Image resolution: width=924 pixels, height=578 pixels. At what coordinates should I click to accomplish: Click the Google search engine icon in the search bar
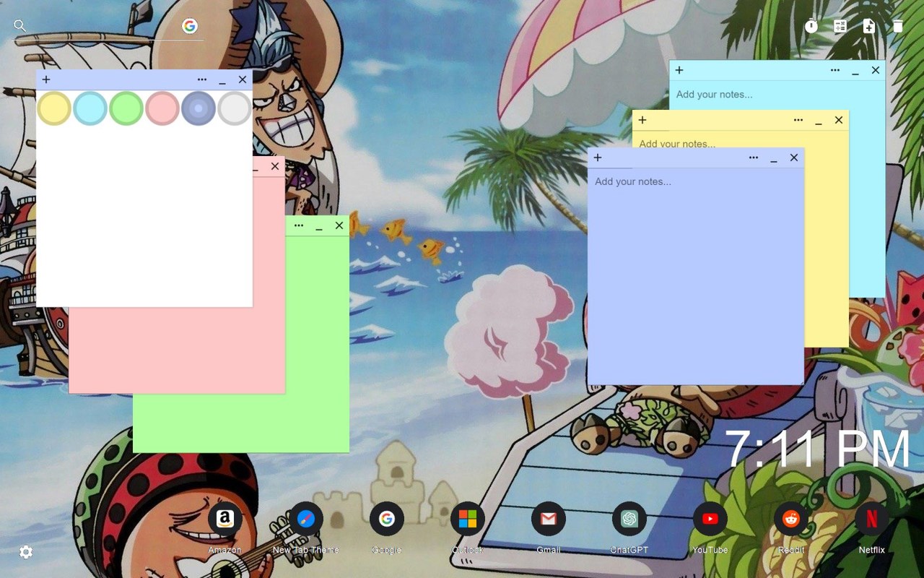point(190,26)
